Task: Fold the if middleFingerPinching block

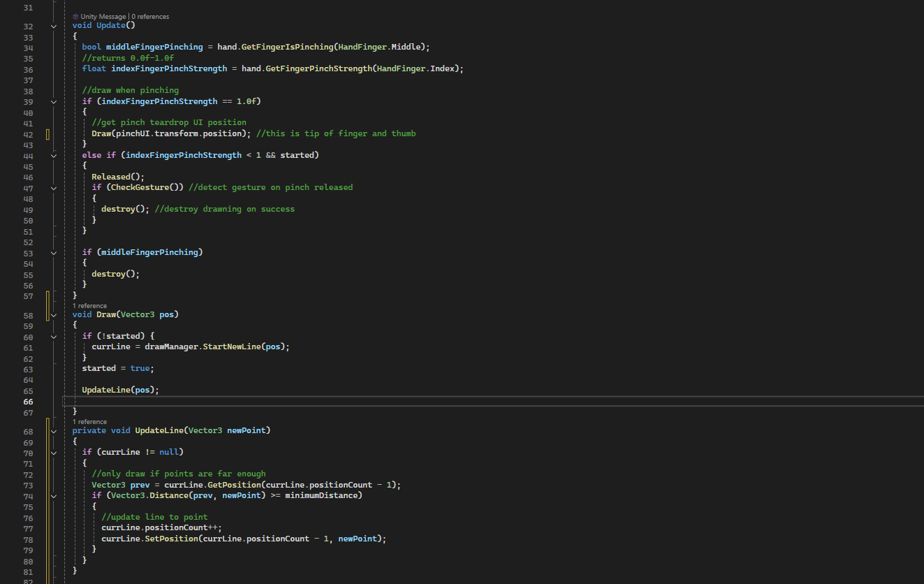Action: (x=54, y=253)
